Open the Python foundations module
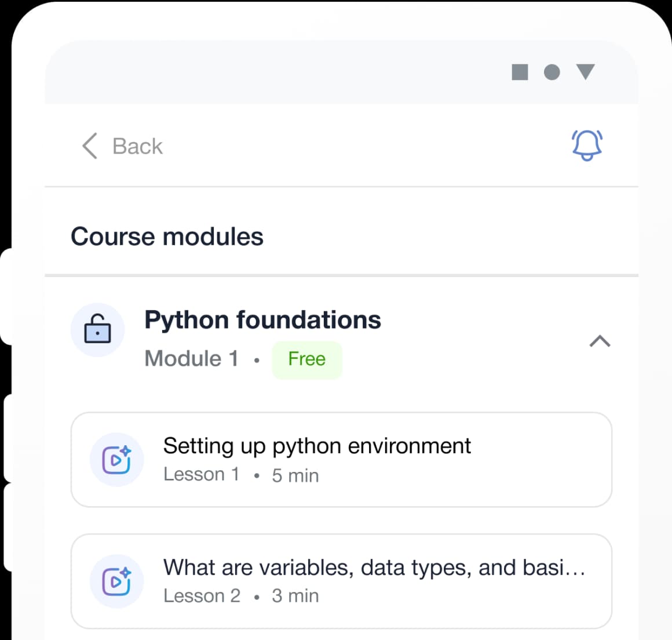Viewport: 672px width, 640px height. [262, 319]
